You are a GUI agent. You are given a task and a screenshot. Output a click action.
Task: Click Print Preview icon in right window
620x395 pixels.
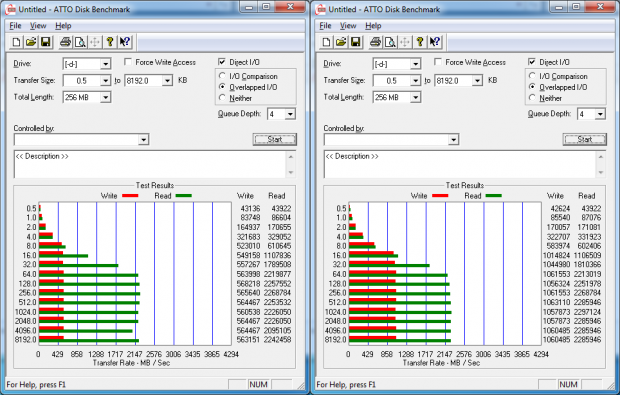(x=390, y=42)
